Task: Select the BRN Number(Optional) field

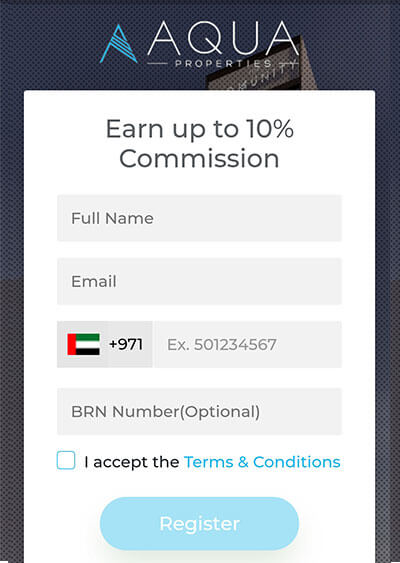Action: pyautogui.click(x=199, y=411)
